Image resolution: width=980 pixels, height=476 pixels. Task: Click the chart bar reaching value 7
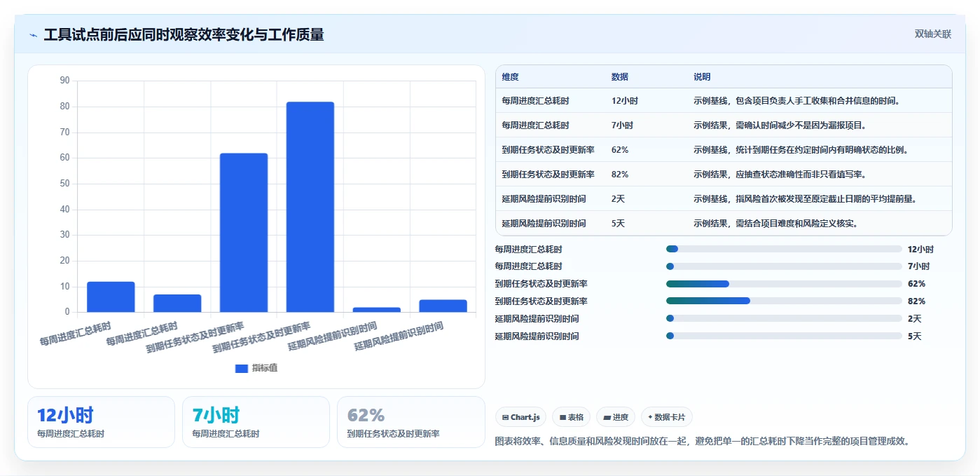tap(177, 303)
